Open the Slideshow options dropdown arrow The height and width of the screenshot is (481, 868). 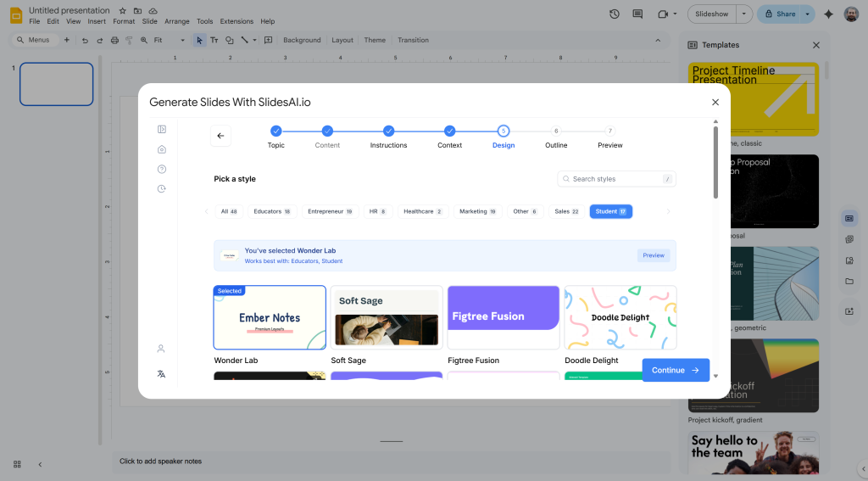[744, 14]
